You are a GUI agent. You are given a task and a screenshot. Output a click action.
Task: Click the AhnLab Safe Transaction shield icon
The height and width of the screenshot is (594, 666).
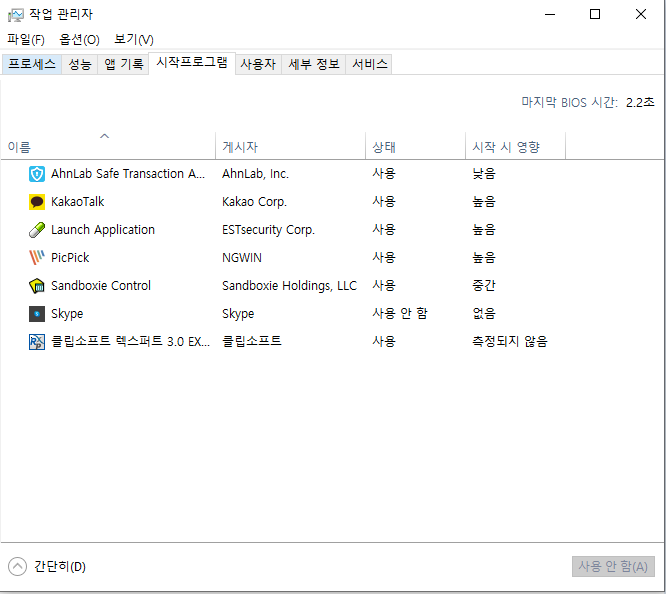(37, 173)
